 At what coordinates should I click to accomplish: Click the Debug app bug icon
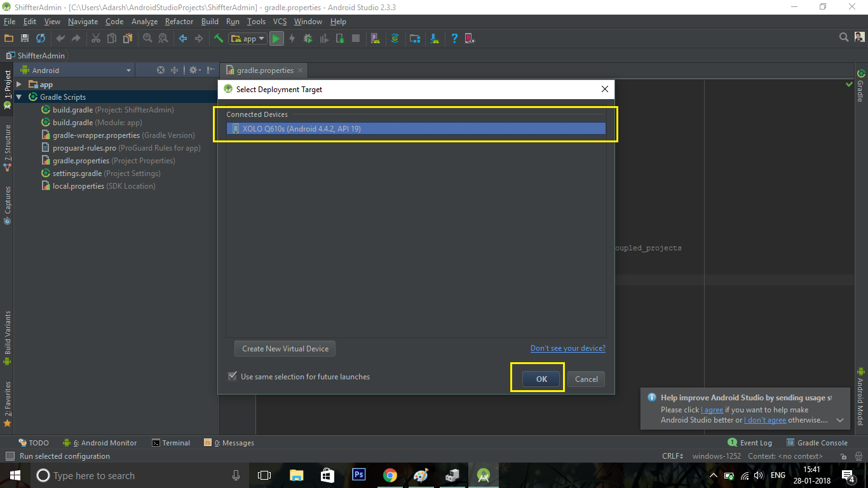click(308, 39)
